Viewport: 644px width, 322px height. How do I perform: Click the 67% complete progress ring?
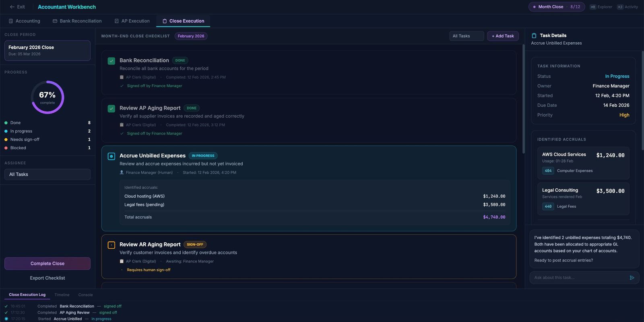[x=47, y=97]
